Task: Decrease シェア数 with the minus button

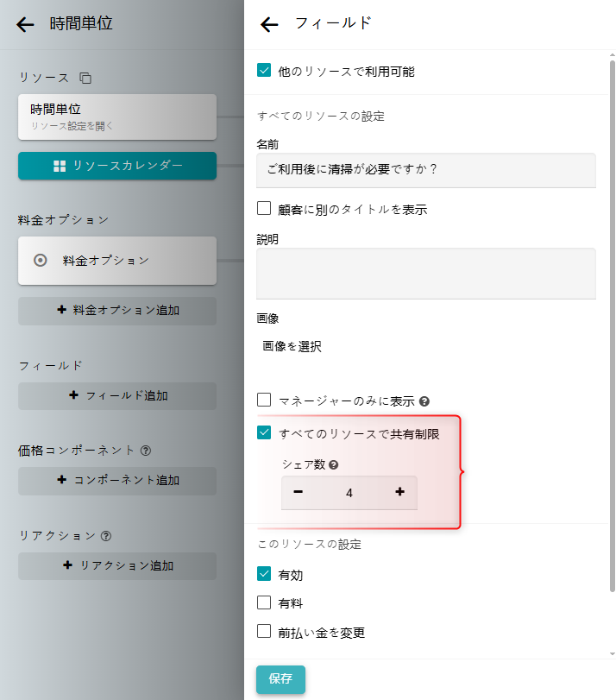Action: (299, 493)
